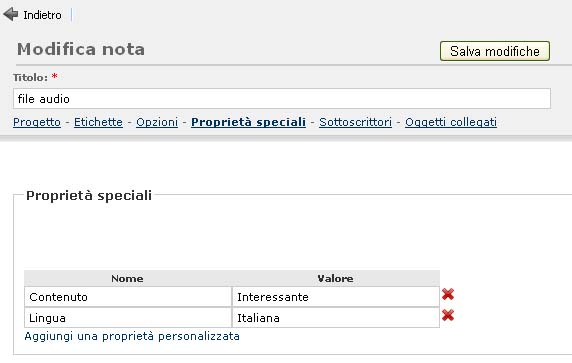Open the Progetto section
572x363 pixels.
click(x=37, y=122)
